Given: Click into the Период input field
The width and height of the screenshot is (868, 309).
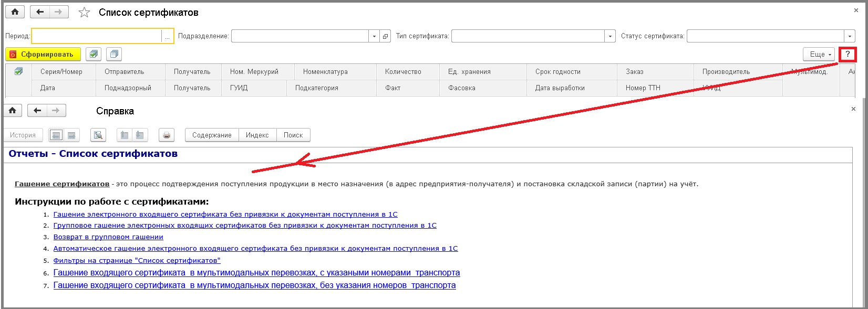Looking at the screenshot, I should 97,36.
